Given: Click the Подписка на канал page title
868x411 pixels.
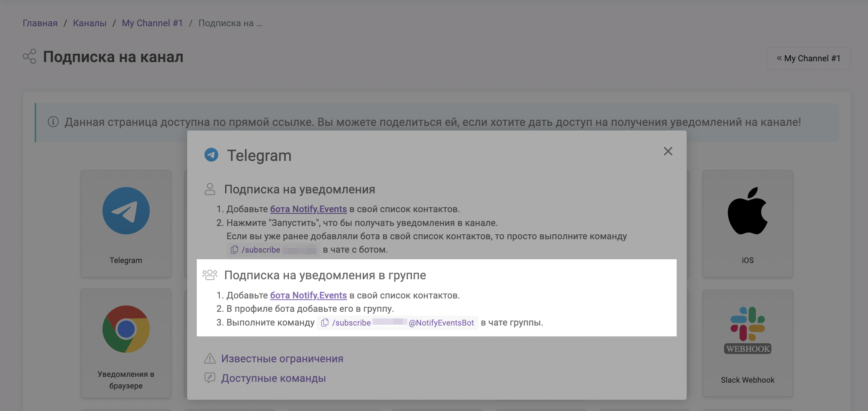Looking at the screenshot, I should tap(113, 57).
